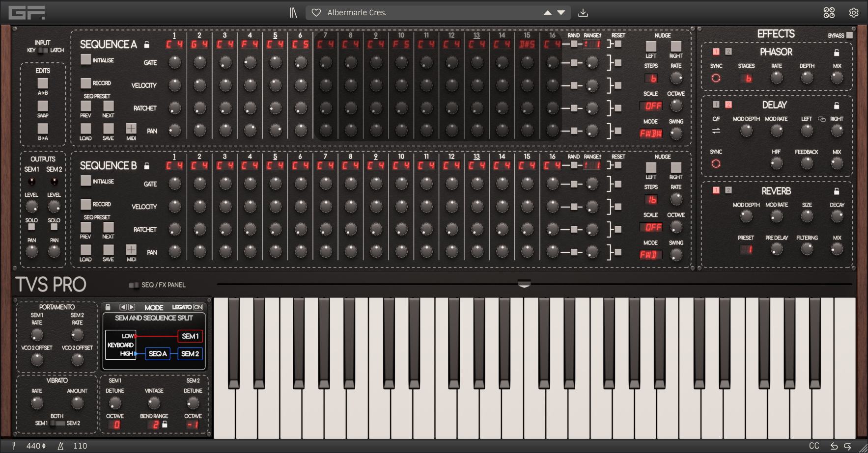Screen dimensions: 868x453
Task: Toggle Legato ON button
Action: 198,307
